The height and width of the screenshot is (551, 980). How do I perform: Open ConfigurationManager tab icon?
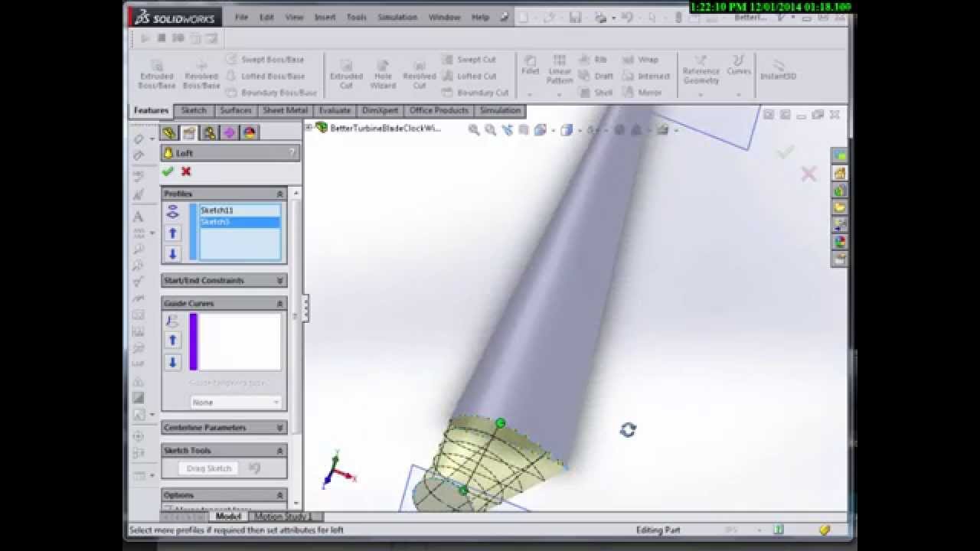(209, 133)
